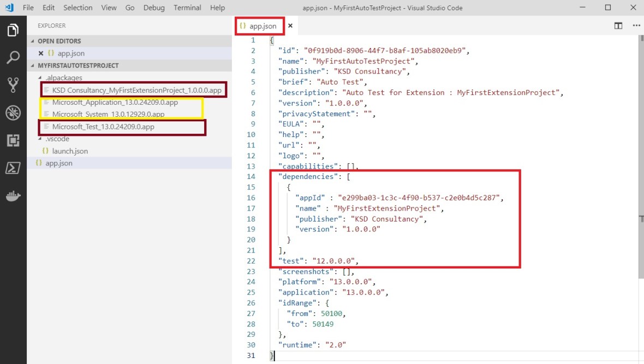
Task: Open launch.json in the file tree
Action: click(x=70, y=151)
